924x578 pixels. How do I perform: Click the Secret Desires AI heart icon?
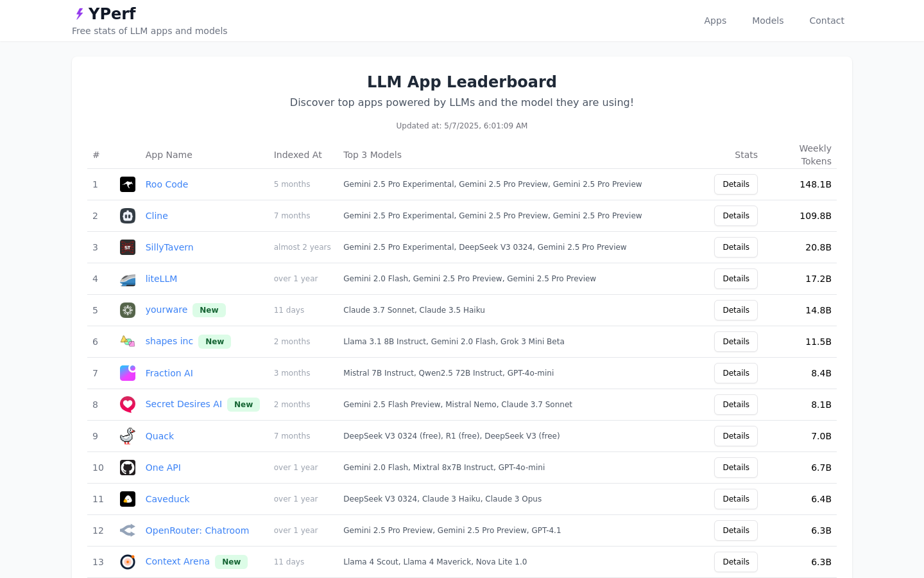(128, 405)
